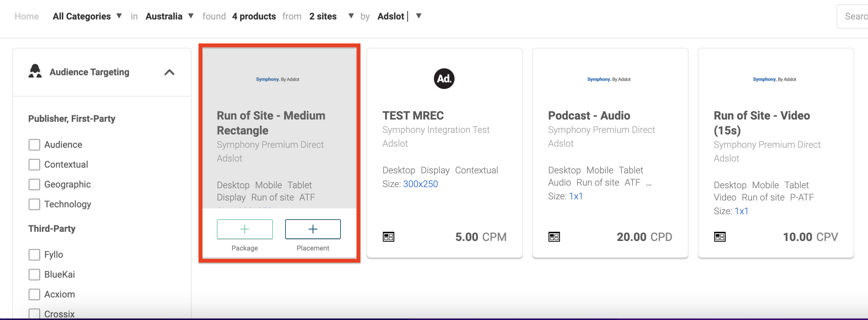Viewport: 868px width, 320px height.
Task: Open the dropdown arrow beside Adslot
Action: click(x=419, y=16)
